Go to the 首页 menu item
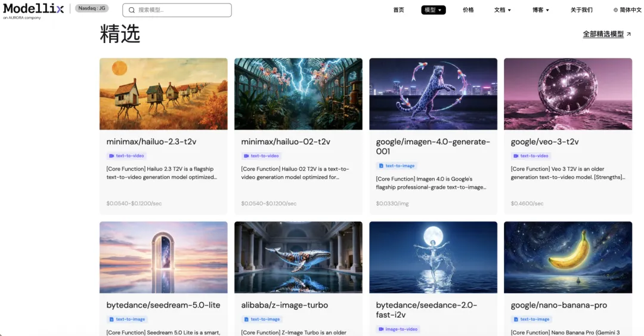Image resolution: width=644 pixels, height=336 pixels. 398,10
